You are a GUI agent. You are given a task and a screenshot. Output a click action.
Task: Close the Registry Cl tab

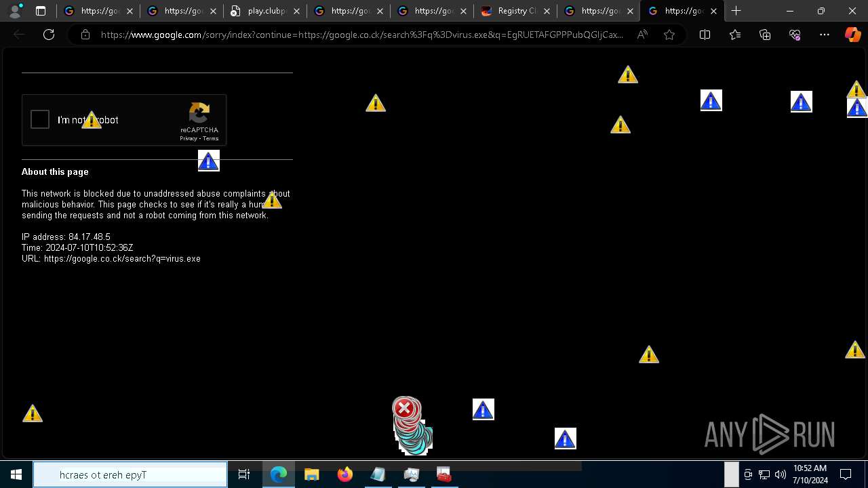pos(547,11)
